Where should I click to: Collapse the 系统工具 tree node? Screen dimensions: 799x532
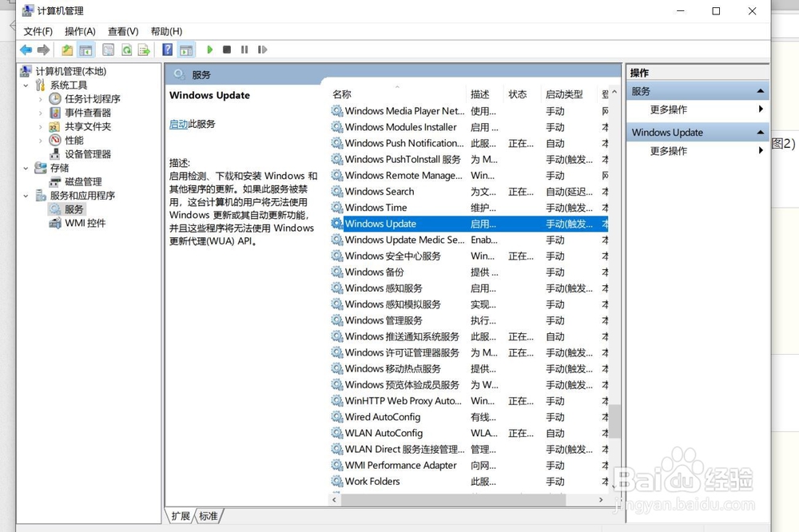pyautogui.click(x=26, y=85)
